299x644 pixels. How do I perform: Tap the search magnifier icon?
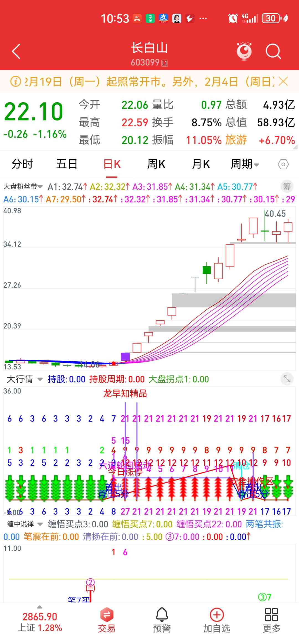point(273,52)
